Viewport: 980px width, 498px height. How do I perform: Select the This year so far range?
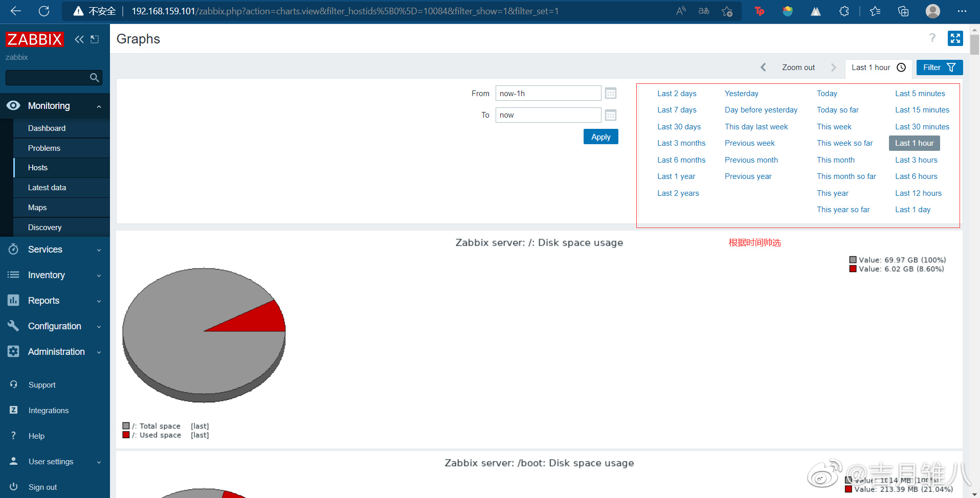click(x=843, y=210)
